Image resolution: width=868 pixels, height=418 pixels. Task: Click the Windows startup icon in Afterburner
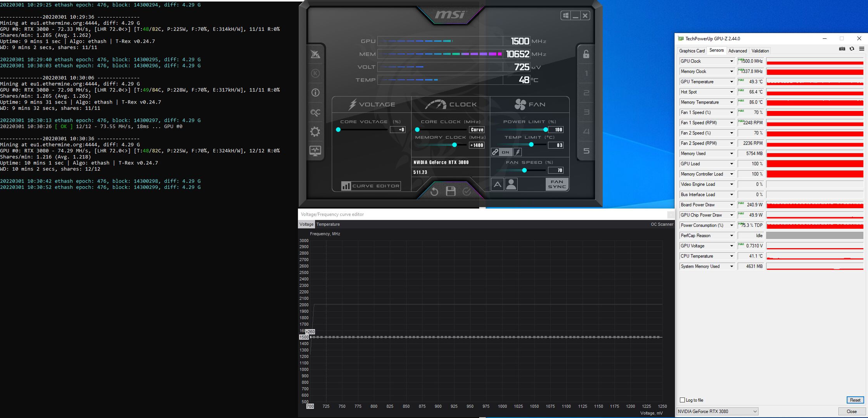click(x=565, y=16)
